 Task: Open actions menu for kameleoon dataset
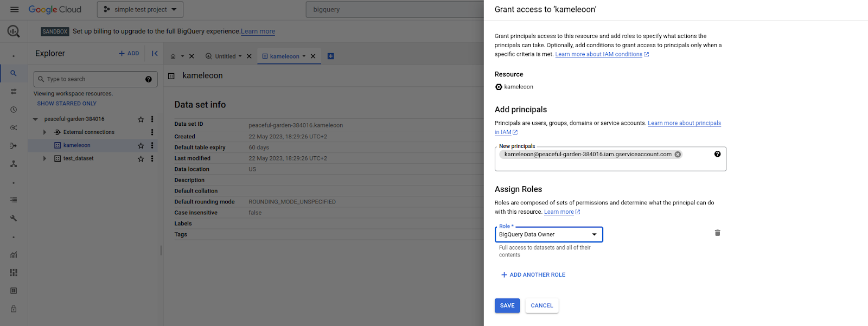pos(152,145)
